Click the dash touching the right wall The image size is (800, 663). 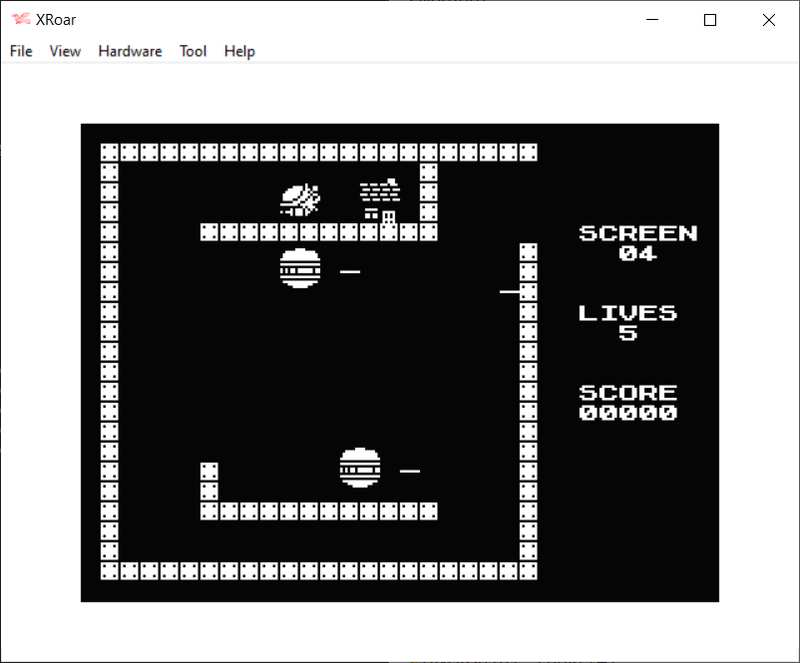coord(510,292)
